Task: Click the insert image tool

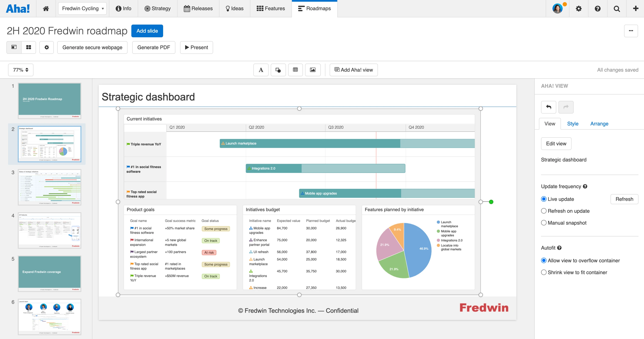Action: tap(312, 70)
